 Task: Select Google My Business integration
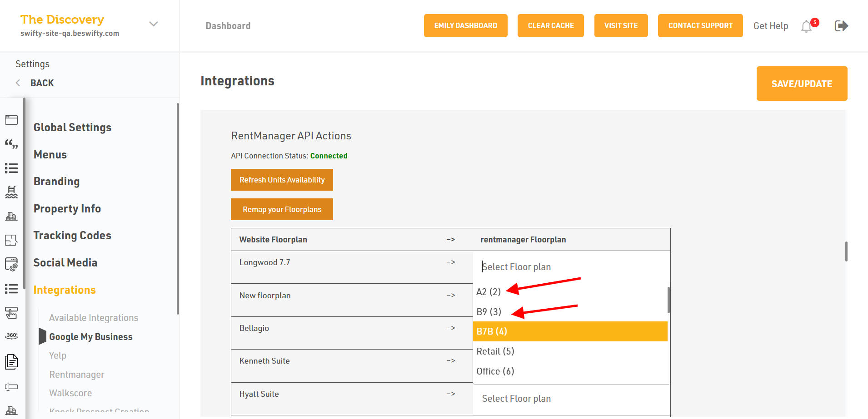pos(91,337)
